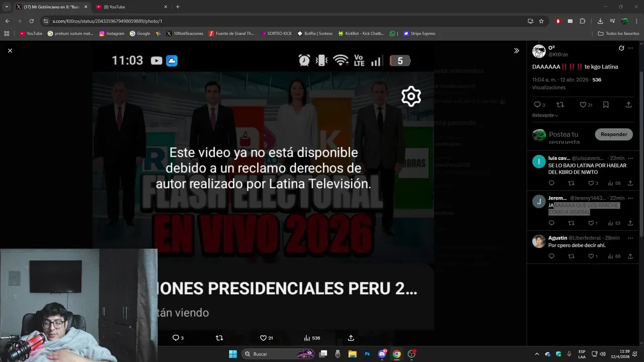Click the like icon below the photo
The width and height of the screenshot is (644, 362).
[263, 338]
